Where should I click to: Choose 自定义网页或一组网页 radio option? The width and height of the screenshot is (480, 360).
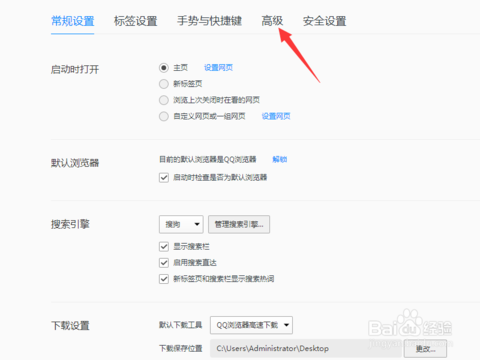(x=164, y=116)
